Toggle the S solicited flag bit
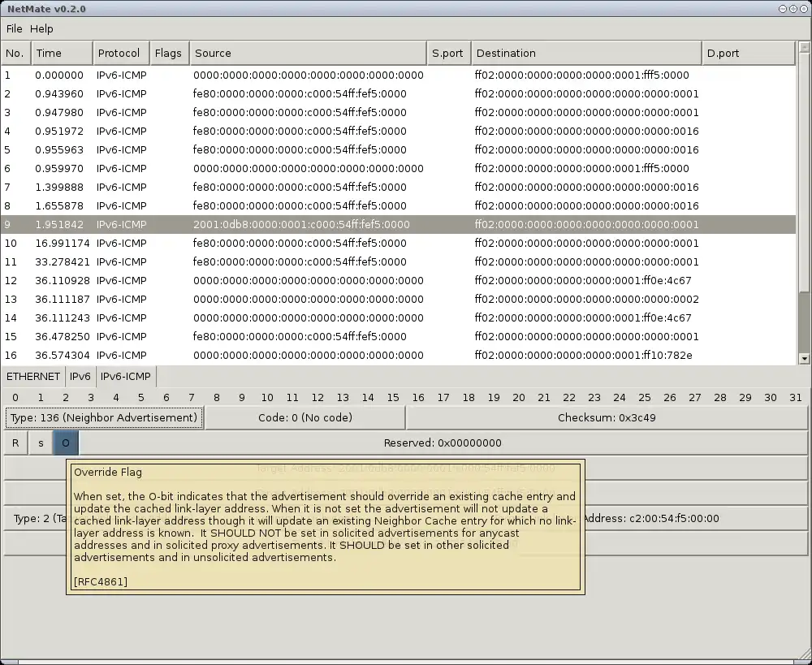Screen dimensions: 812x665 (x=41, y=443)
